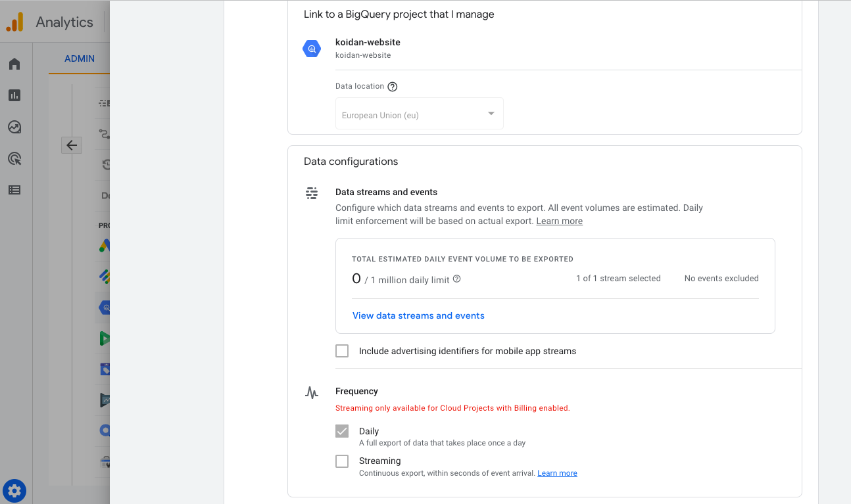The width and height of the screenshot is (851, 504).
Task: Switch to the ADMIN tab
Action: pos(80,58)
